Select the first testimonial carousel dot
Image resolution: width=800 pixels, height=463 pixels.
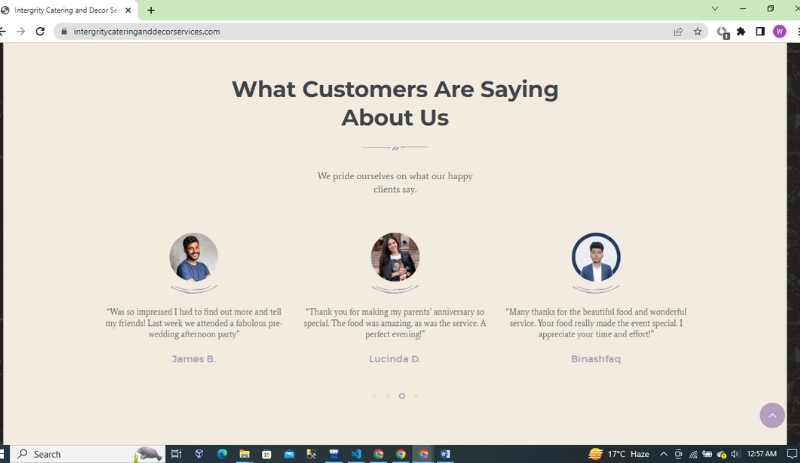(374, 396)
